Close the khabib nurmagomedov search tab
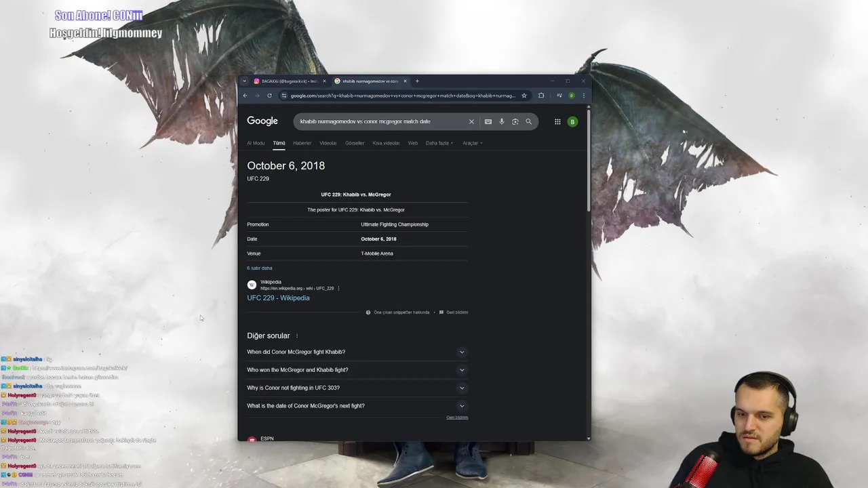Viewport: 868px width, 488px height. (405, 81)
